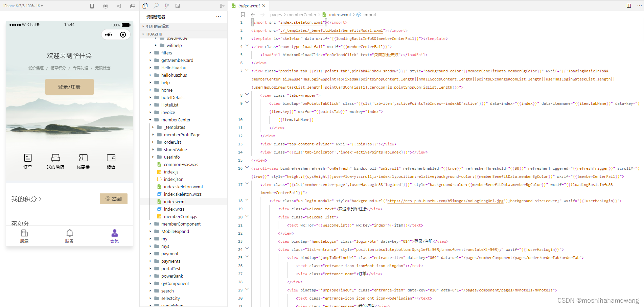The height and width of the screenshot is (307, 644).
Task: Switch to 搜索 tab in simulator
Action: tap(24, 236)
